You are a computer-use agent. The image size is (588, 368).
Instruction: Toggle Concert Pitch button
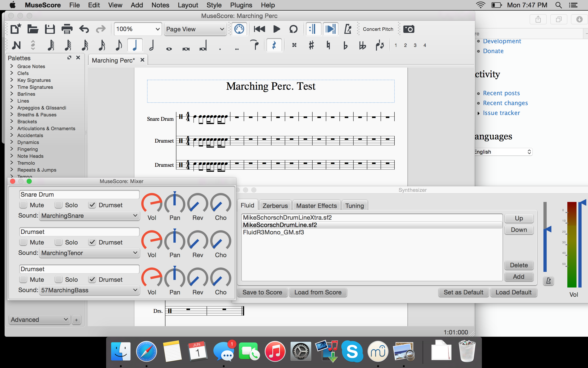(378, 29)
